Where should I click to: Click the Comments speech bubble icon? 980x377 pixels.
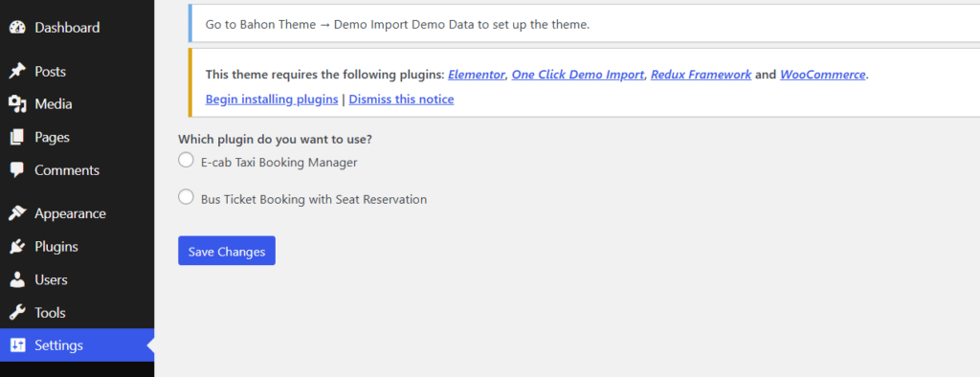pyautogui.click(x=17, y=170)
